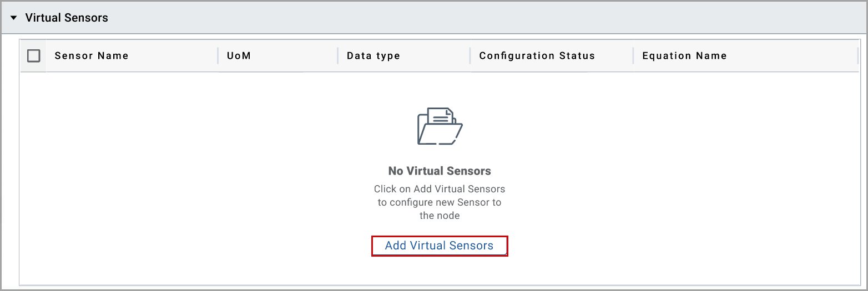Sort by the Data type column
The width and height of the screenshot is (868, 291).
coord(373,55)
